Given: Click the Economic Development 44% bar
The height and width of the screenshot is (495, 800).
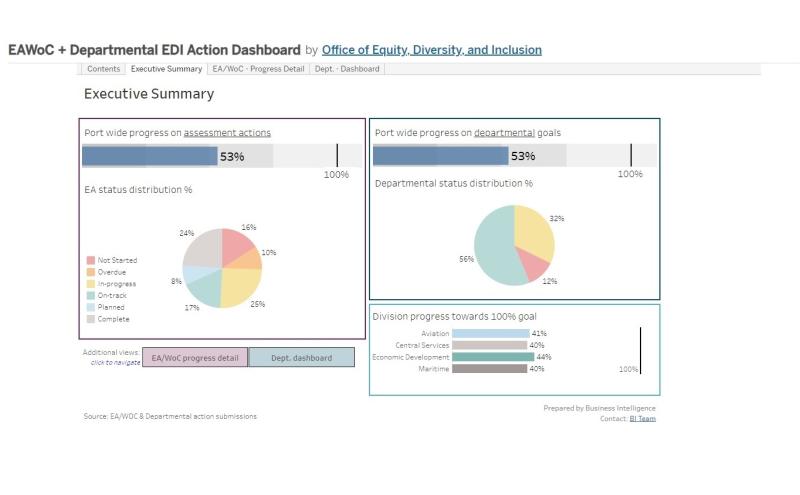Looking at the screenshot, I should [493, 357].
